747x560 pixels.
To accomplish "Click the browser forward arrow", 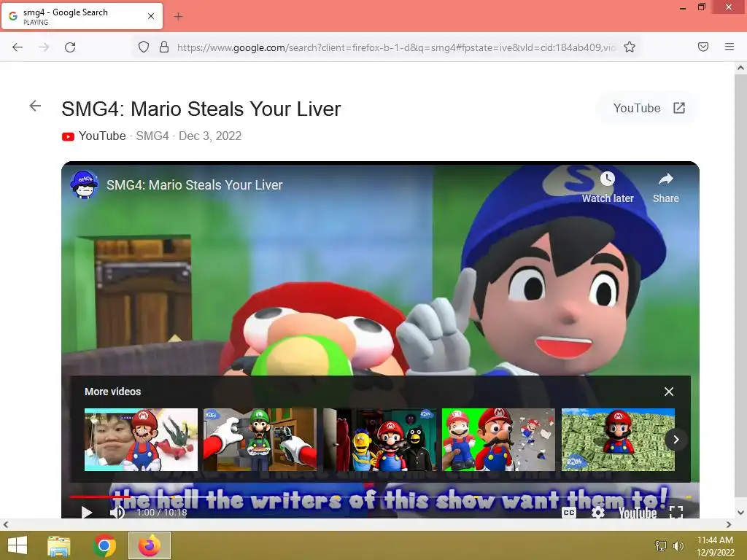I will pyautogui.click(x=44, y=47).
